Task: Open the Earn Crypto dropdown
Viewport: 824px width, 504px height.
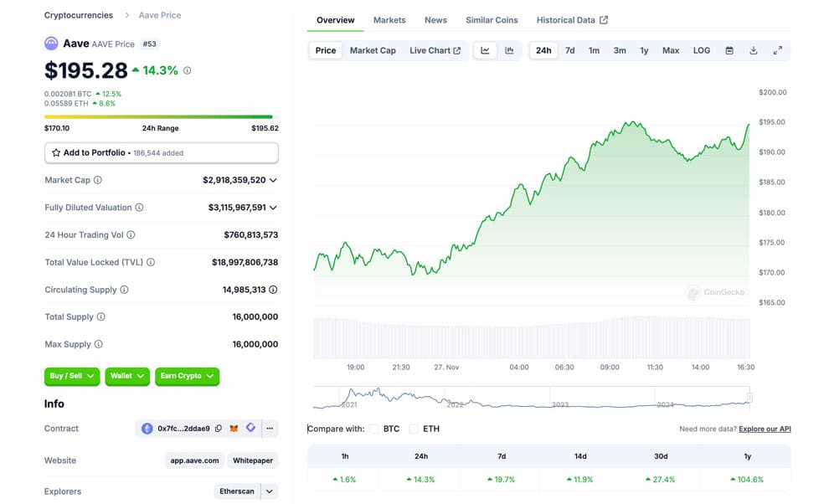Action: (187, 376)
